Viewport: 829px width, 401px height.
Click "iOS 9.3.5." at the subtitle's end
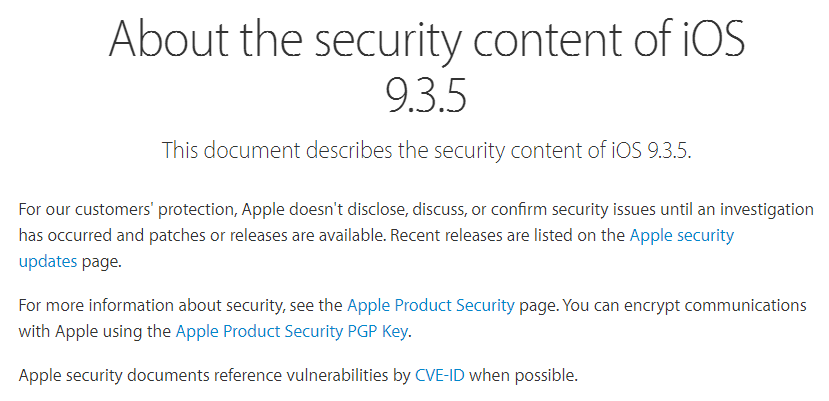click(x=648, y=150)
